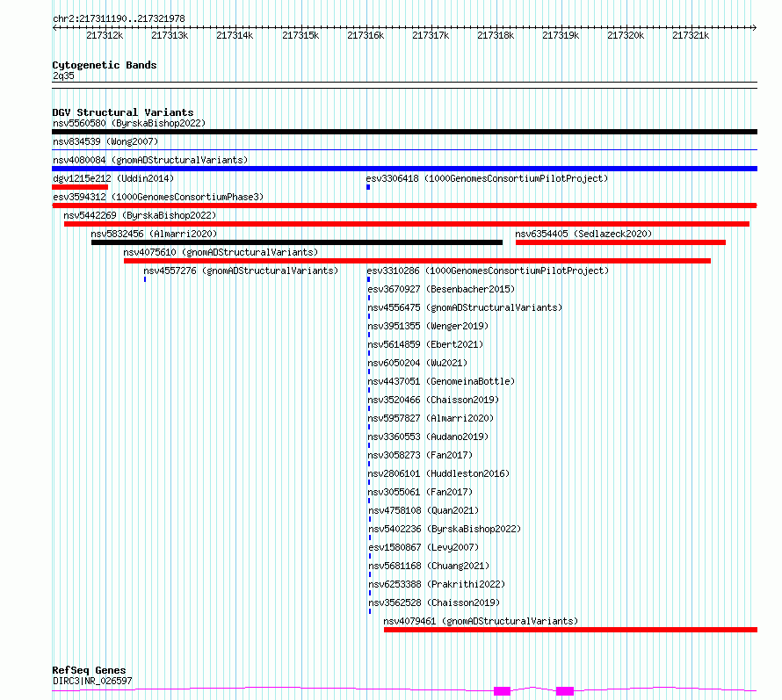Open nsv3058273 (Fan2017) label
Image resolution: width=782 pixels, height=700 pixels.
(x=420, y=455)
